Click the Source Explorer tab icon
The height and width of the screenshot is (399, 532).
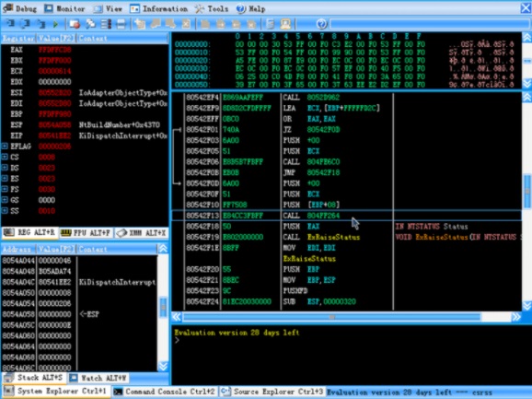pyautogui.click(x=226, y=392)
